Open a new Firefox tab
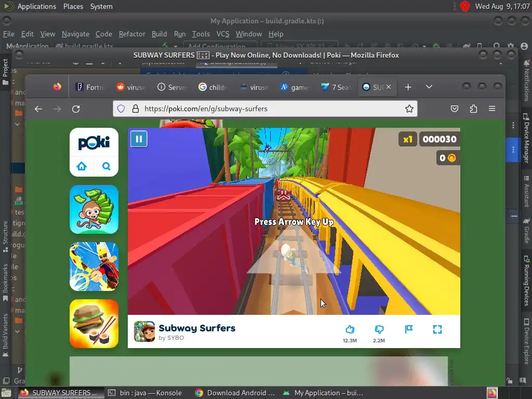This screenshot has width=532, height=399. [x=408, y=87]
